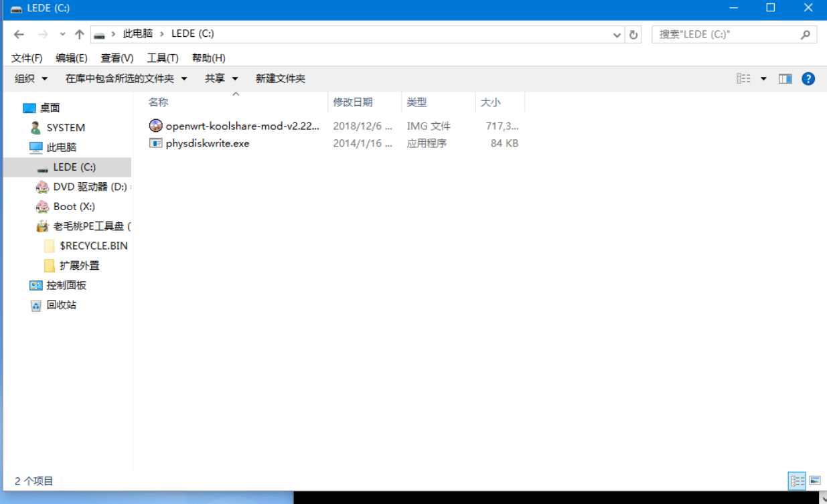Click 新建文件夹 button
Image resolution: width=827 pixels, height=504 pixels.
pyautogui.click(x=281, y=79)
